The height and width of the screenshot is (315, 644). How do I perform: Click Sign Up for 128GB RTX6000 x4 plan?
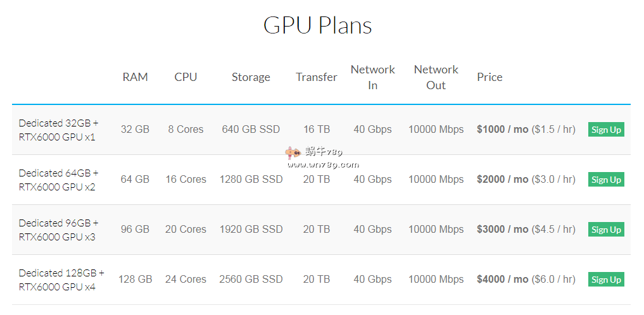(x=606, y=280)
